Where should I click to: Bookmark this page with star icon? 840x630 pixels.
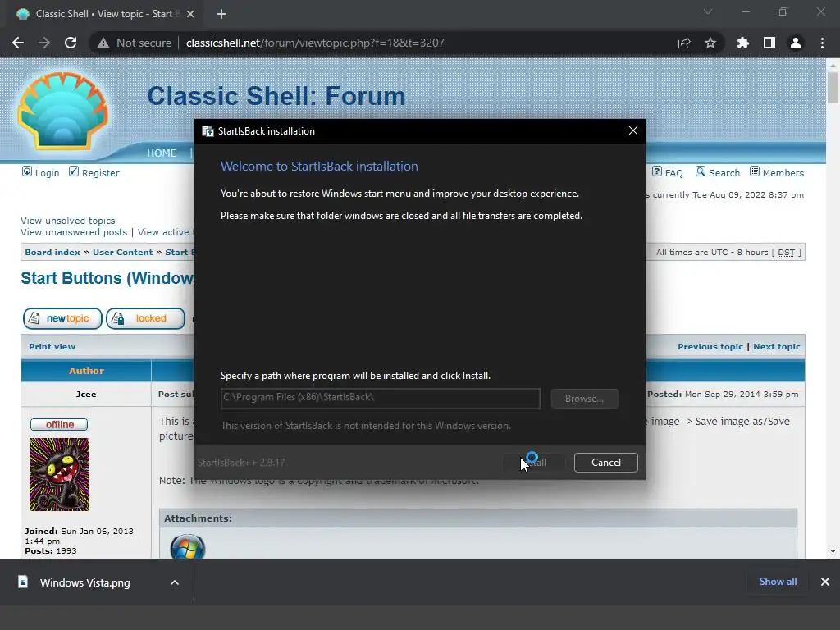tap(710, 43)
